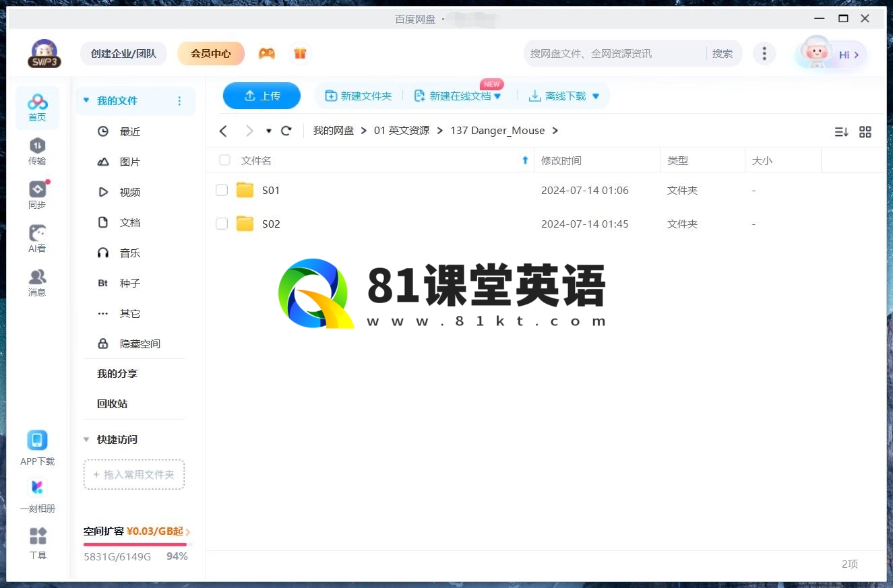Toggle file name sort arrow

pyautogui.click(x=525, y=160)
